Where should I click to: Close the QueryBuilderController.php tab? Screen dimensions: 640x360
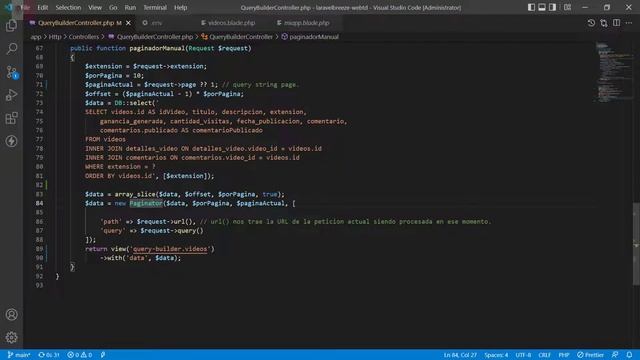129,23
